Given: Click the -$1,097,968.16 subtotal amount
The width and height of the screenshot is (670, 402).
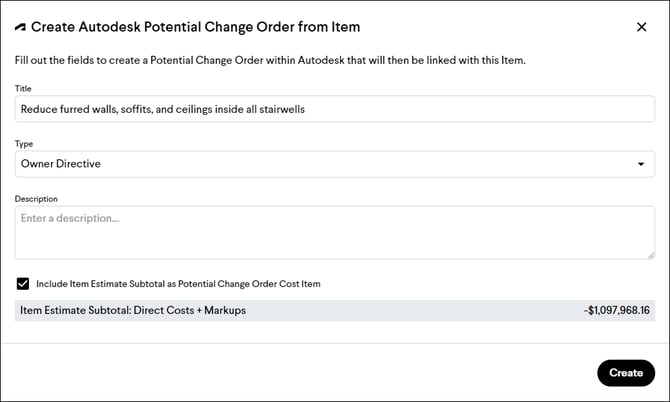Looking at the screenshot, I should point(616,310).
